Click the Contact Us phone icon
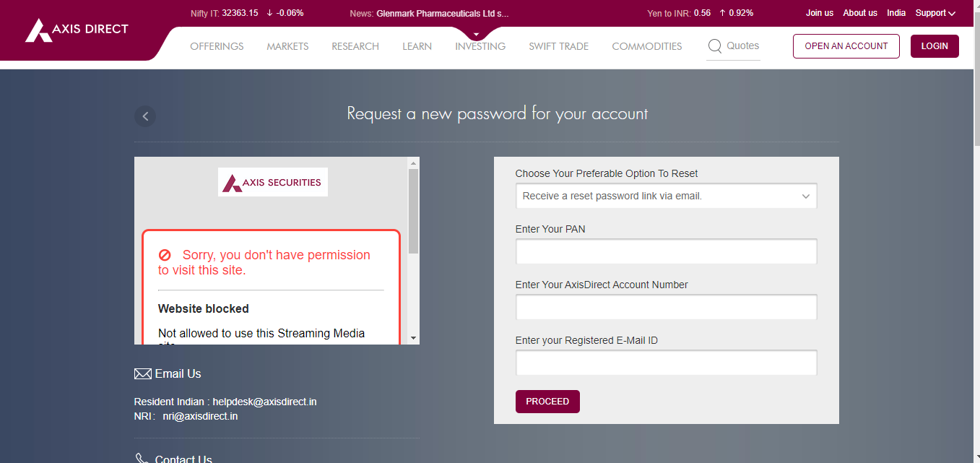 coord(142,459)
